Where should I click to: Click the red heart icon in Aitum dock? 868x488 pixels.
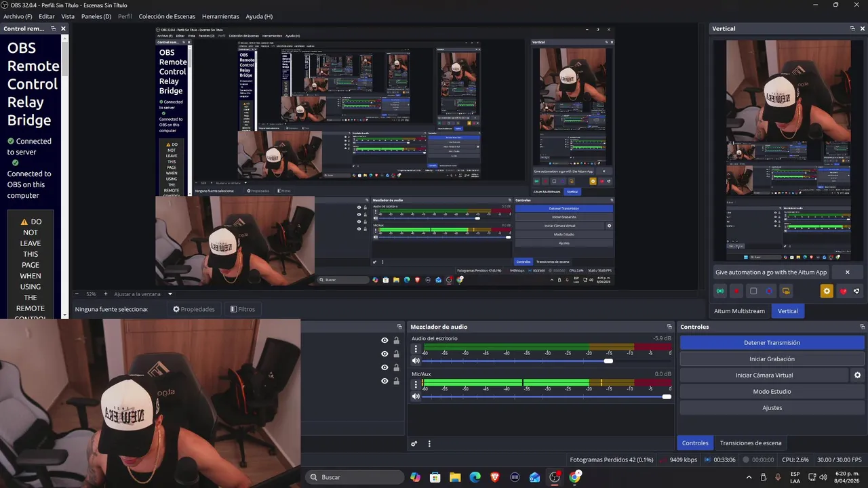click(843, 291)
